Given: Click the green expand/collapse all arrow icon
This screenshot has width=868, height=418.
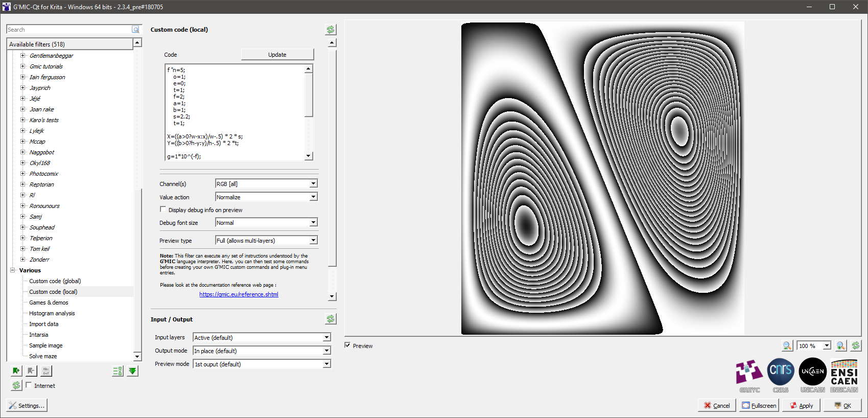Looking at the screenshot, I should (x=133, y=371).
